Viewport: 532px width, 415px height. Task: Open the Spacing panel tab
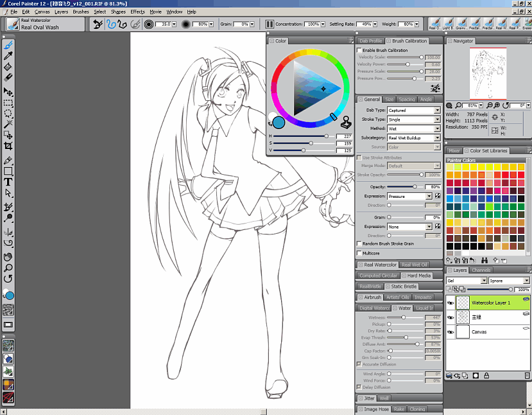click(406, 100)
